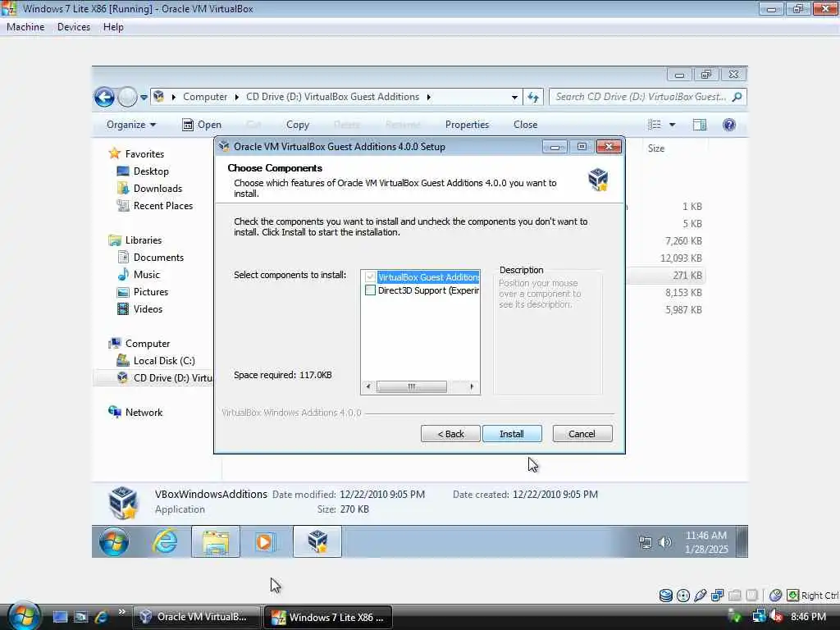
Task: Click guest volume speaker tray icon
Action: pyautogui.click(x=664, y=542)
